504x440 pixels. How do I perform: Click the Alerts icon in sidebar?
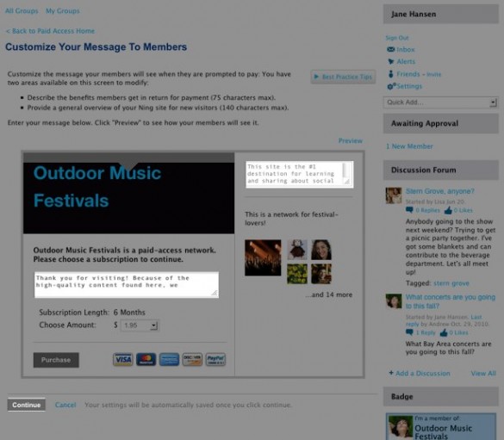(x=391, y=62)
